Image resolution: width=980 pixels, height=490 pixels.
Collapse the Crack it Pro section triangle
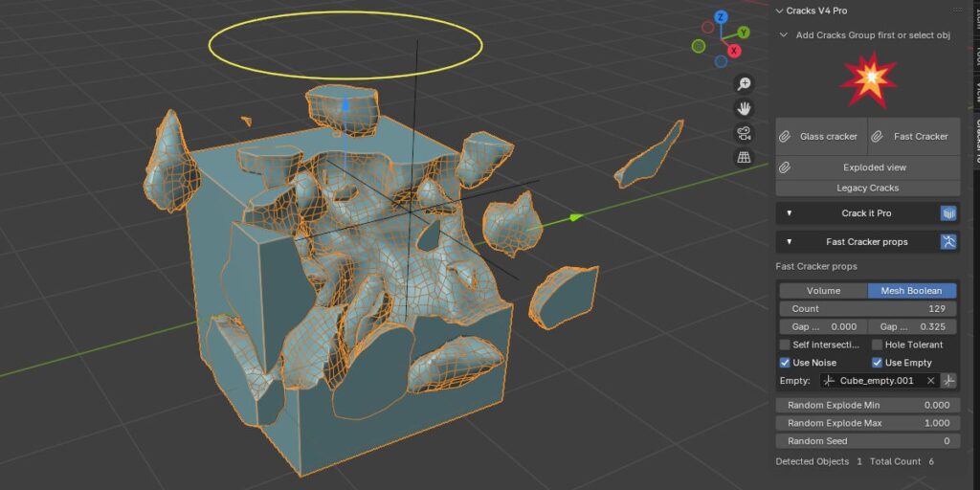click(790, 213)
